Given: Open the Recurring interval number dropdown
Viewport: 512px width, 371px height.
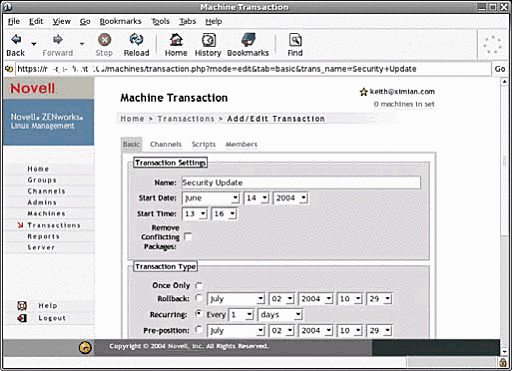Looking at the screenshot, I should [x=241, y=314].
